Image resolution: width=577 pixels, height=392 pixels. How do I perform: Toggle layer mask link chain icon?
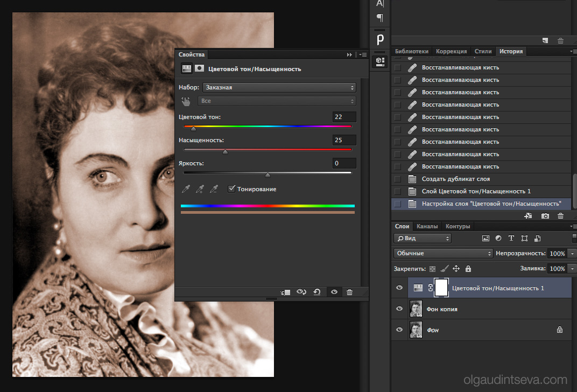point(430,288)
